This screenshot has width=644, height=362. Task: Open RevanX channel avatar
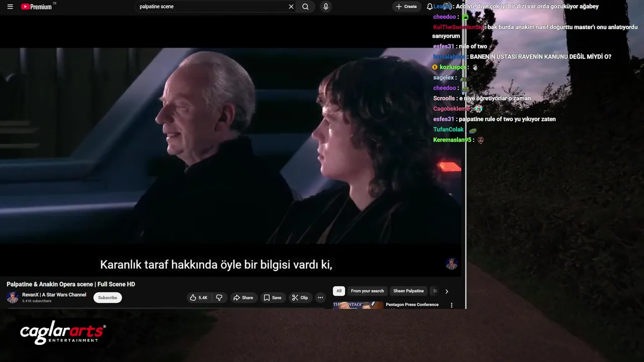coord(13,298)
